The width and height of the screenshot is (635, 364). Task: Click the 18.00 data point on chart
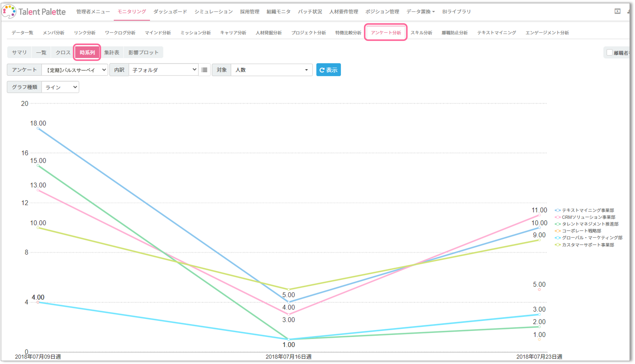(x=38, y=128)
